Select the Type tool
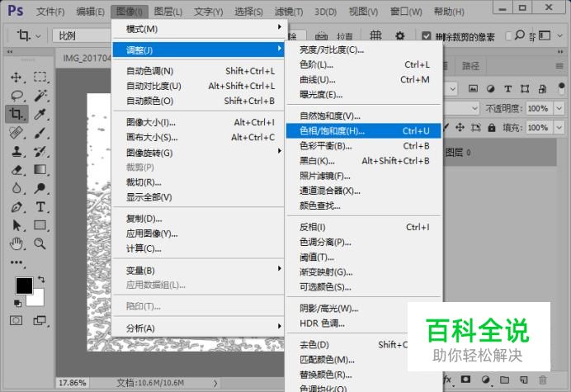The height and width of the screenshot is (392, 571). pyautogui.click(x=40, y=207)
